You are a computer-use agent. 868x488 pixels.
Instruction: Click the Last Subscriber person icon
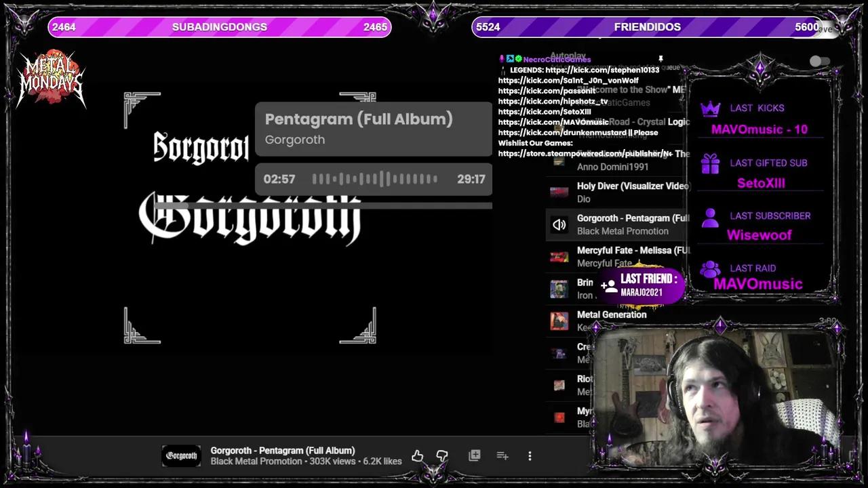tap(710, 217)
